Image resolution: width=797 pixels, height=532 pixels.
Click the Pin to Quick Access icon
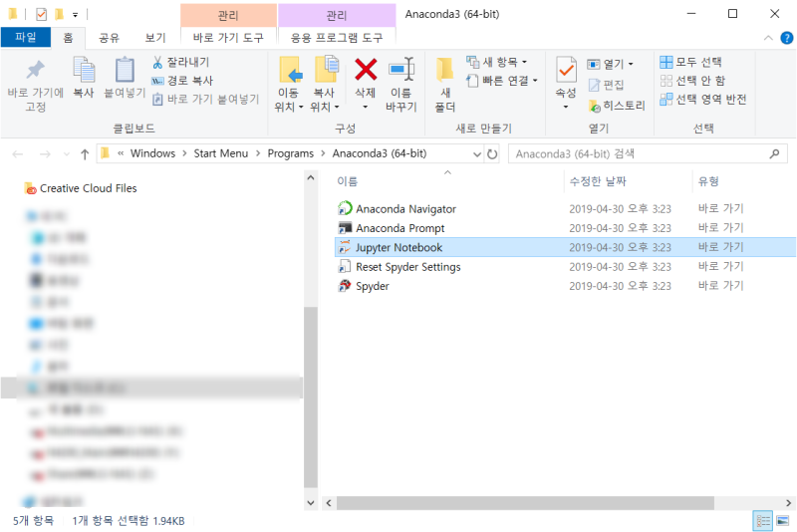click(35, 70)
